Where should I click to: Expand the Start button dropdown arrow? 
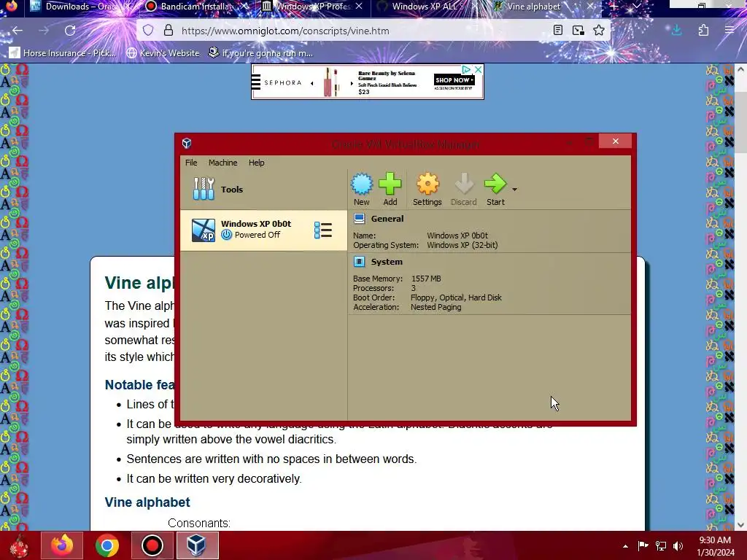click(x=514, y=190)
